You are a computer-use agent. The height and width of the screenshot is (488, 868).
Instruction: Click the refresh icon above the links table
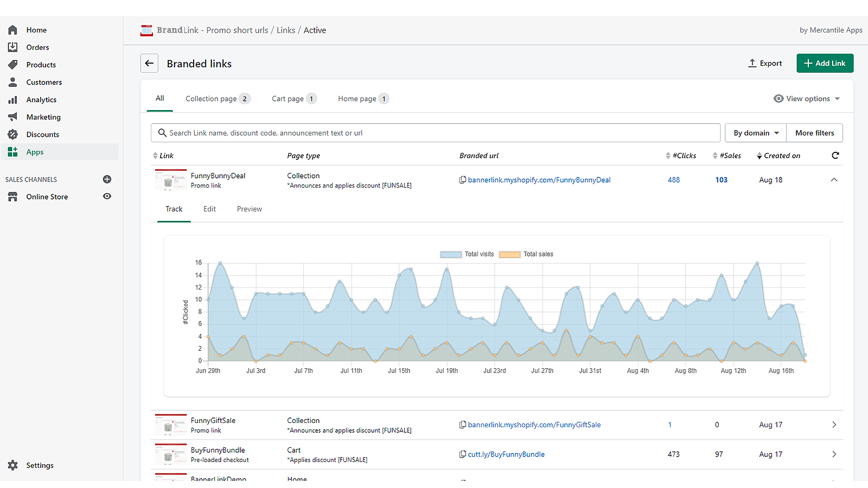(835, 155)
